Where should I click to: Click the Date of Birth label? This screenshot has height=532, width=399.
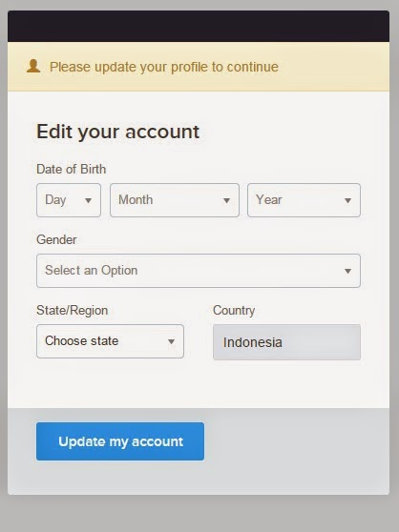click(x=71, y=169)
